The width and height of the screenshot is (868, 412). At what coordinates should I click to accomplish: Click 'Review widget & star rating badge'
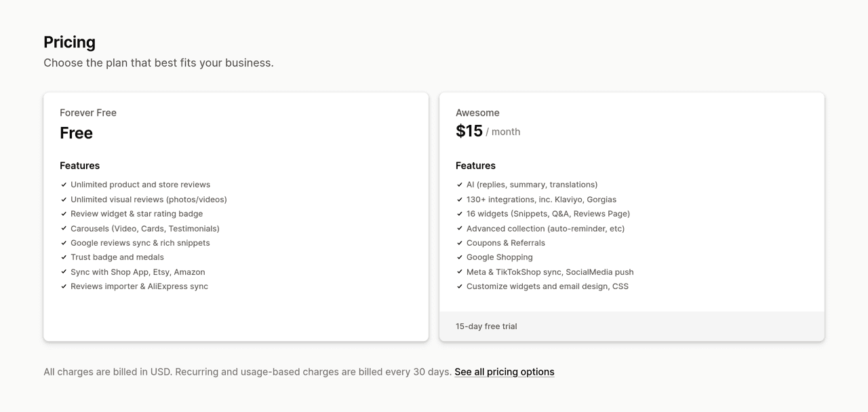pyautogui.click(x=137, y=214)
